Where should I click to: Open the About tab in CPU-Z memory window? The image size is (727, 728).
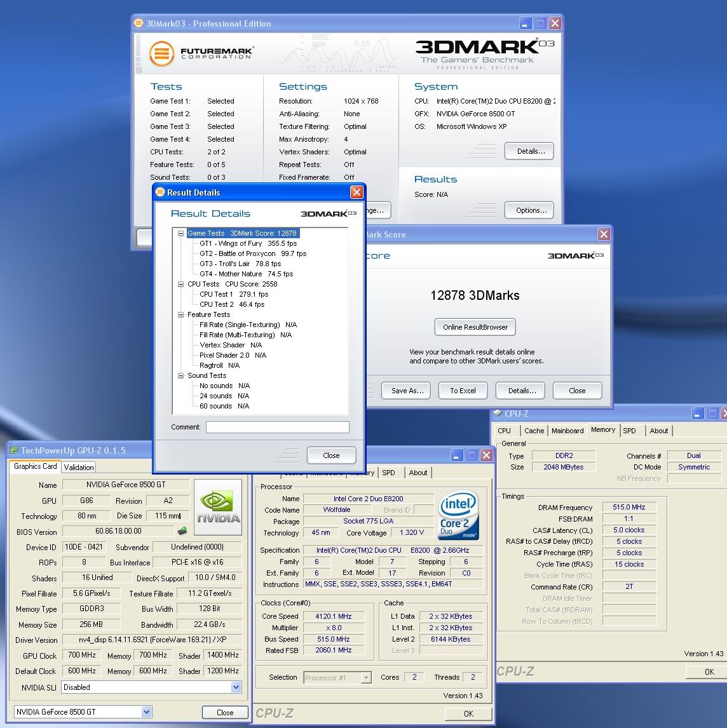[658, 431]
